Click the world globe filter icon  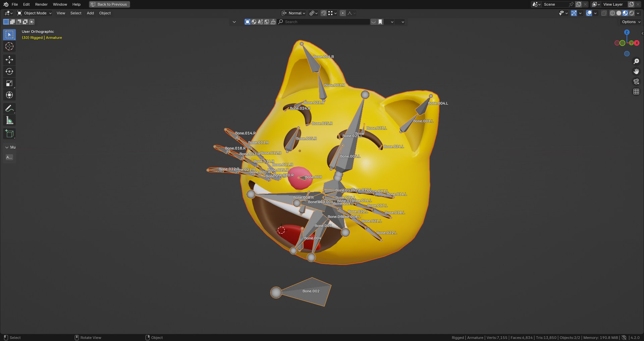pyautogui.click(x=267, y=22)
